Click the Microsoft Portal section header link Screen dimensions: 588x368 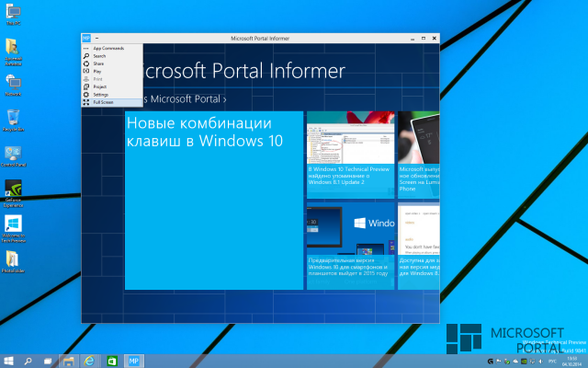[185, 99]
